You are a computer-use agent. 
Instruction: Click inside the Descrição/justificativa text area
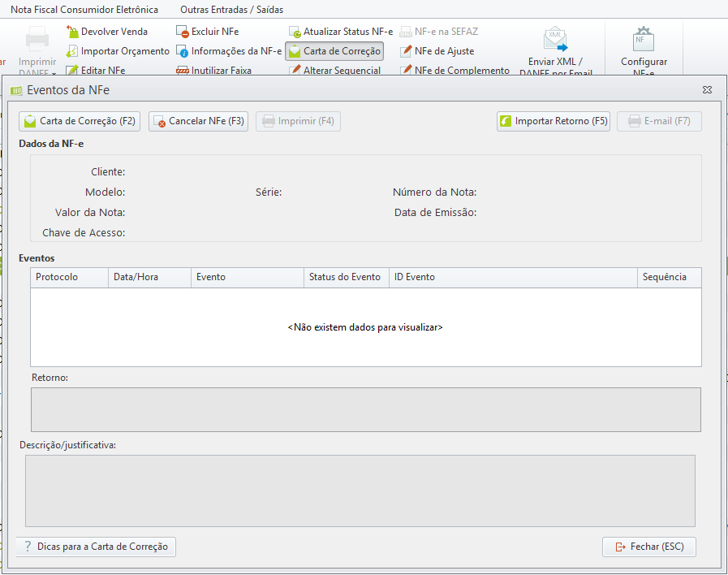pos(360,491)
